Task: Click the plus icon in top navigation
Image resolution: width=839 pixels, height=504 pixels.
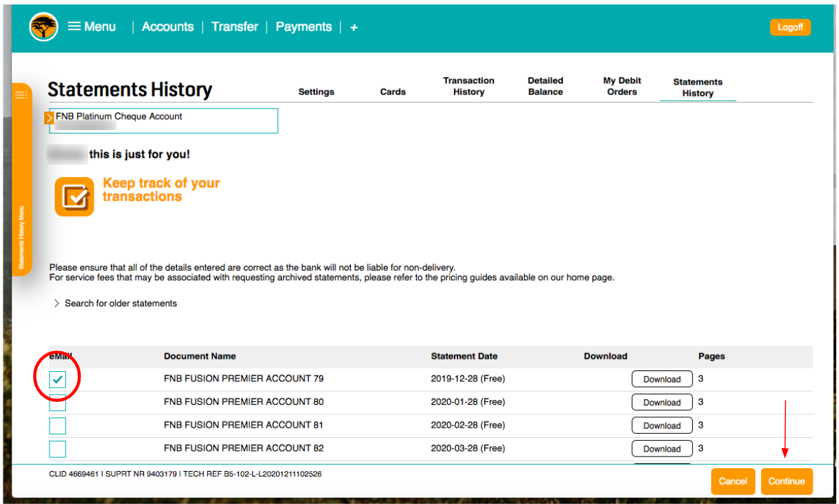Action: [353, 28]
